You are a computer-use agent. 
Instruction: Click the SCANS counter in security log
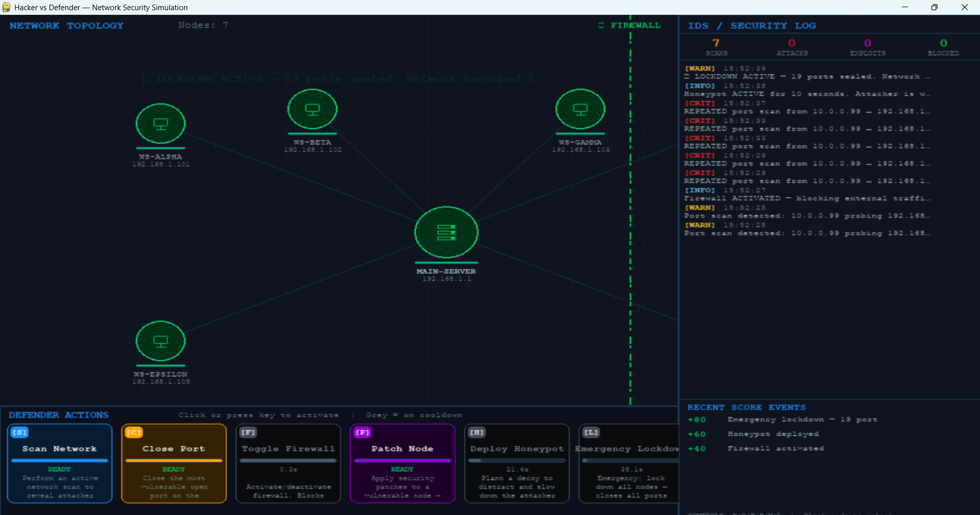[x=716, y=47]
